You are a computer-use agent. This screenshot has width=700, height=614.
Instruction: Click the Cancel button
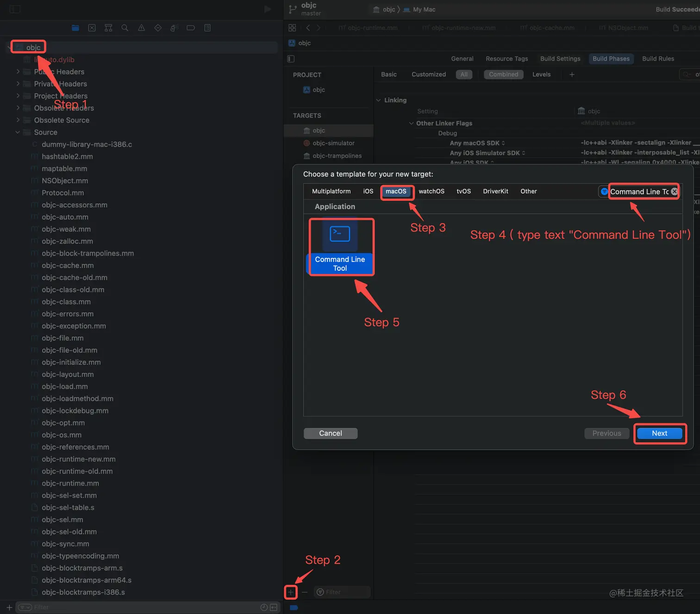click(331, 434)
